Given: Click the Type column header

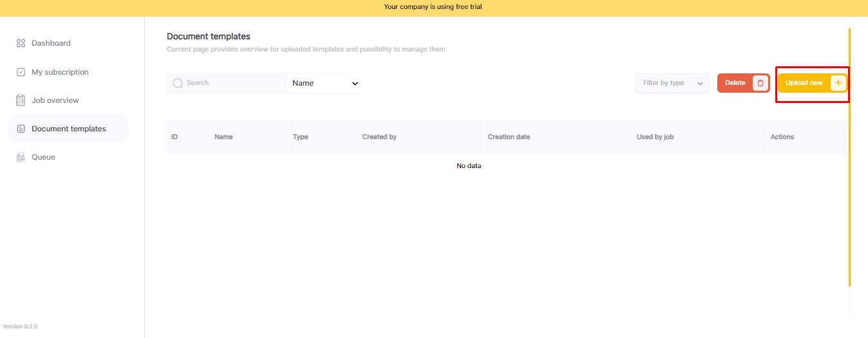Looking at the screenshot, I should coord(300,137).
